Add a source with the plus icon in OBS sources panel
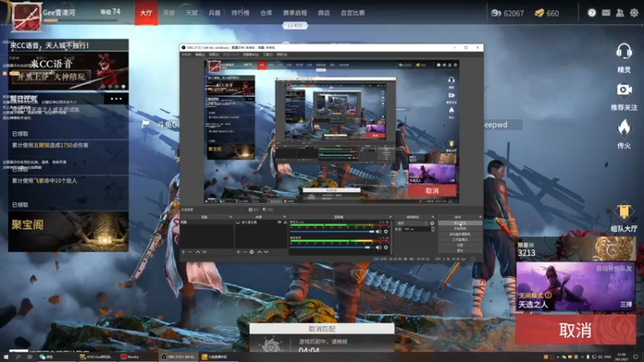644x362 pixels. [238, 252]
